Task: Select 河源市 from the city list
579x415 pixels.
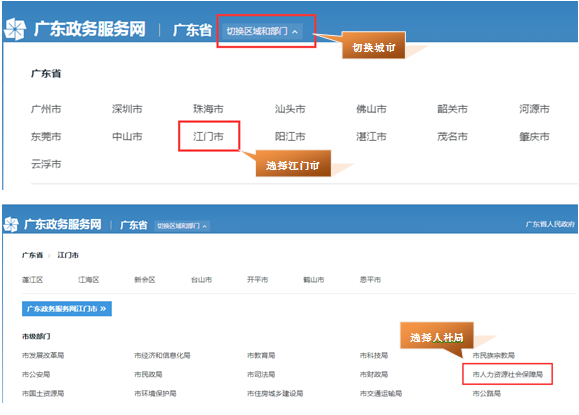Action: [x=534, y=109]
